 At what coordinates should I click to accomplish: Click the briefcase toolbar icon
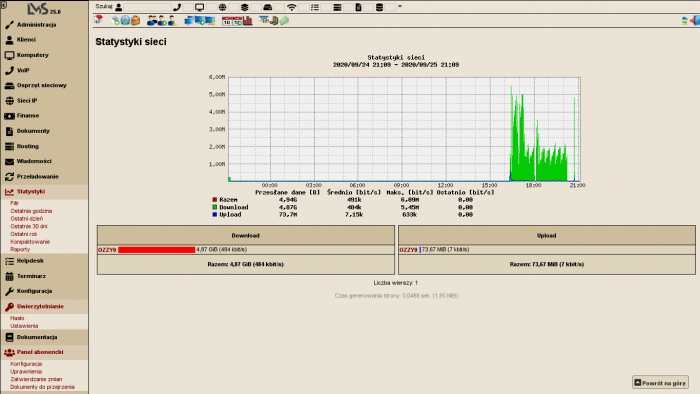click(136, 21)
